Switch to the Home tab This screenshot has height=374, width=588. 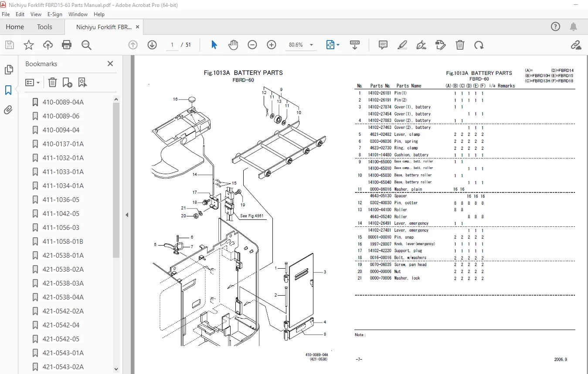(x=15, y=27)
